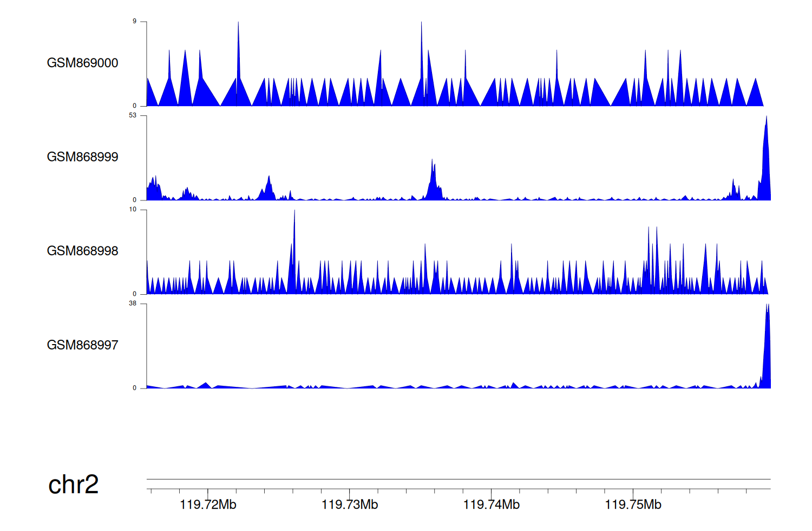Click the 119.72Mb axis position label
812x531 pixels.
pos(208,505)
